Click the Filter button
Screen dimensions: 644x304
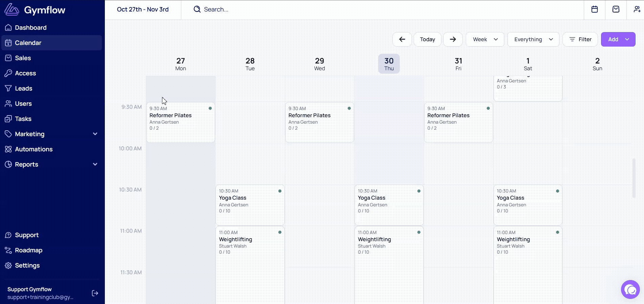pos(580,40)
